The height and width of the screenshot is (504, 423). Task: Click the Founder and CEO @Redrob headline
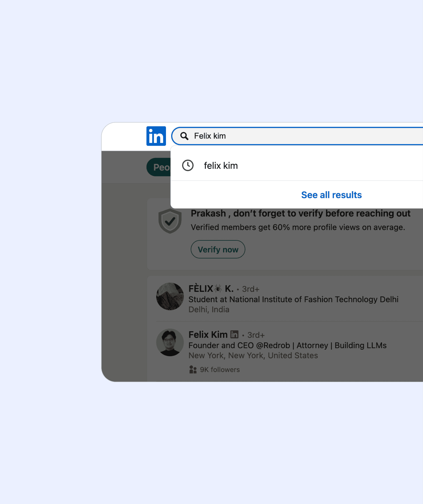tap(287, 345)
